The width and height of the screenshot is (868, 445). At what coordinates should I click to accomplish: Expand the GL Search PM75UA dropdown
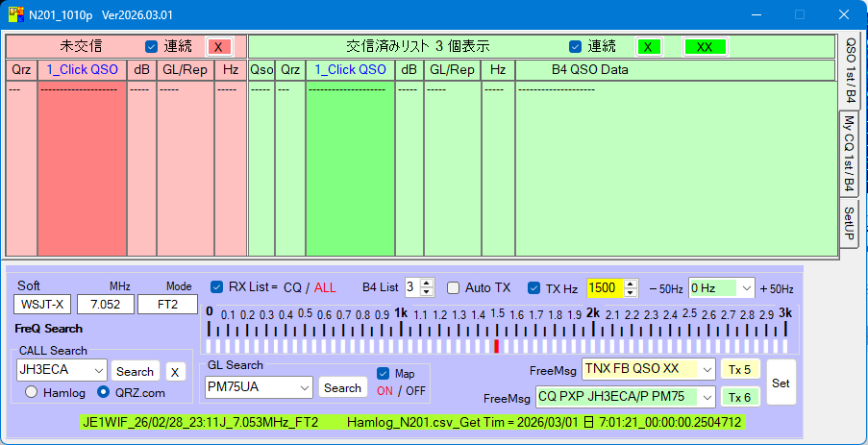click(305, 387)
